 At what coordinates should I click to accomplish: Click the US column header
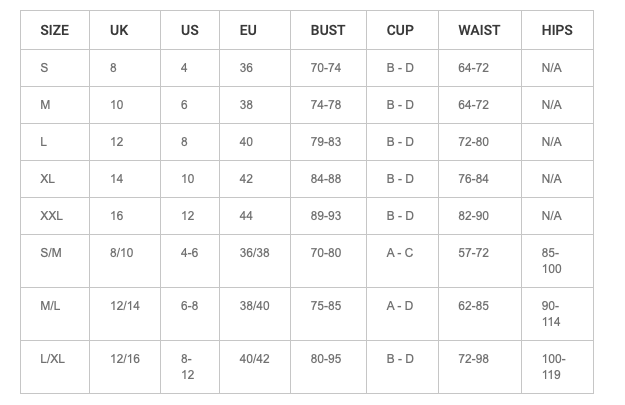pyautogui.click(x=190, y=30)
